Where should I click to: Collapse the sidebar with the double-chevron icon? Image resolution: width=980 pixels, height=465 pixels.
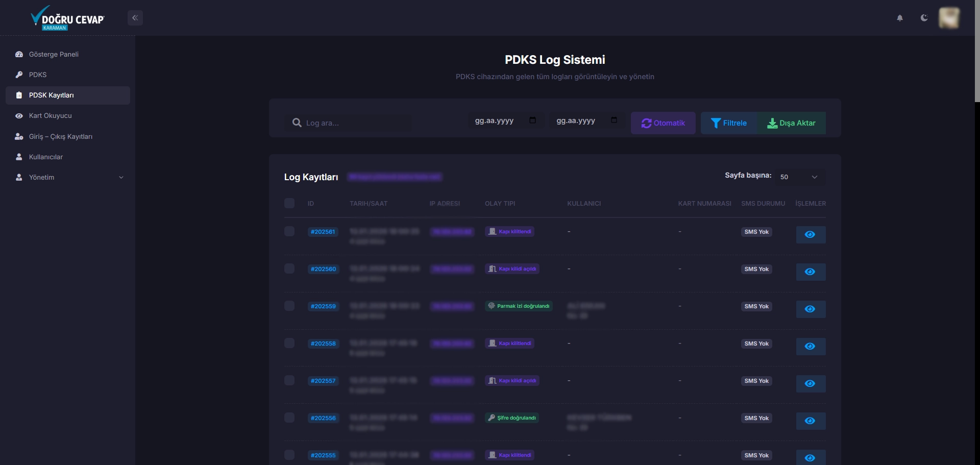135,18
